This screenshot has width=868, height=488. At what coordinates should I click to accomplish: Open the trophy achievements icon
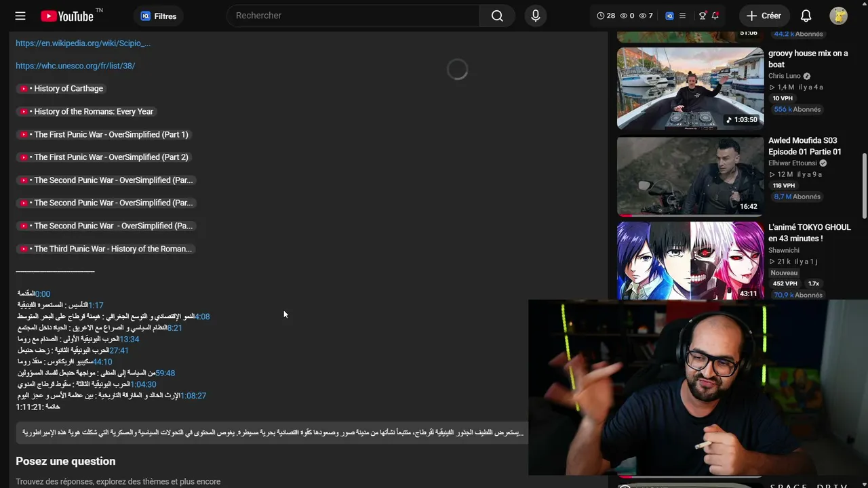703,16
